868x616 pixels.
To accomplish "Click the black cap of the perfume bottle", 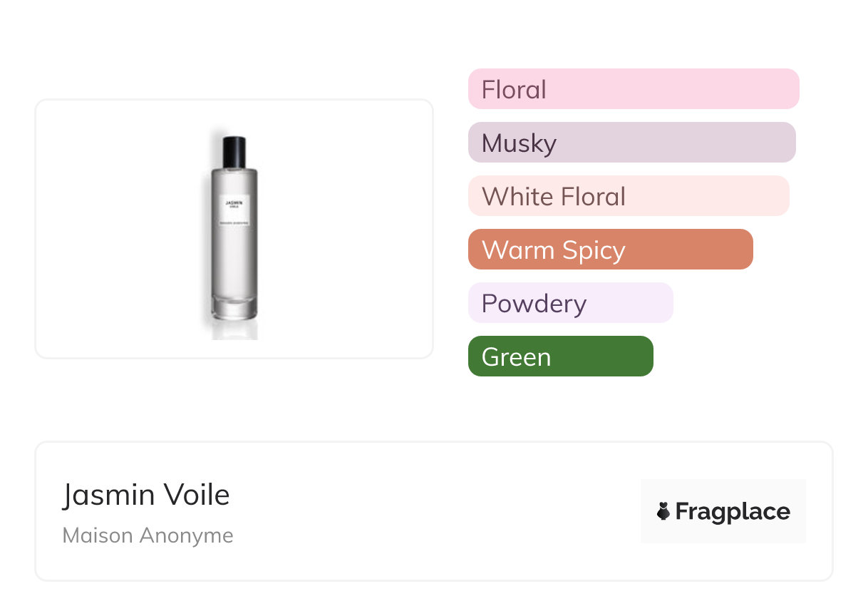I will 234,150.
